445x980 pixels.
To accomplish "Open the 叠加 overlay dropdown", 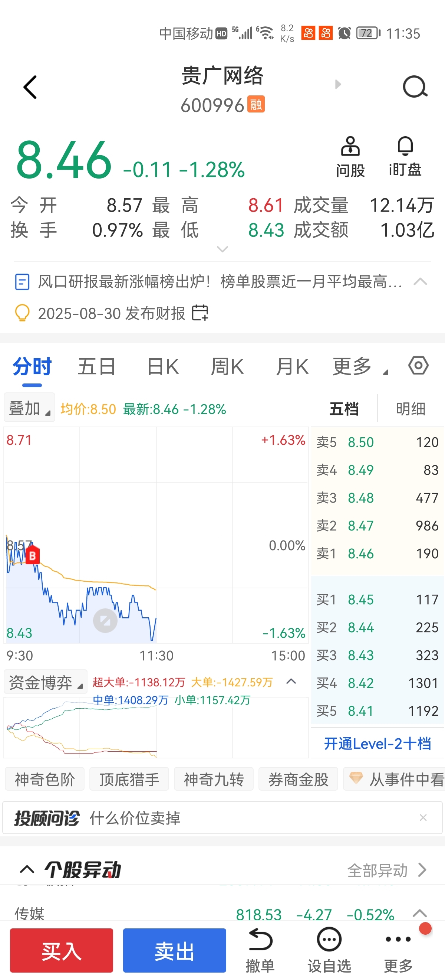I will (x=30, y=408).
